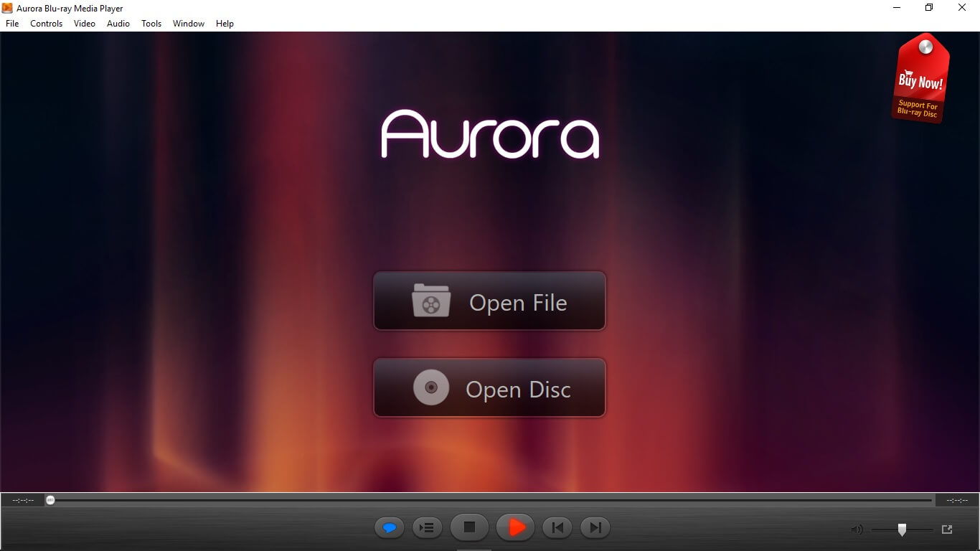Click the orange Play button
The width and height of the screenshot is (980, 551).
pos(516,528)
